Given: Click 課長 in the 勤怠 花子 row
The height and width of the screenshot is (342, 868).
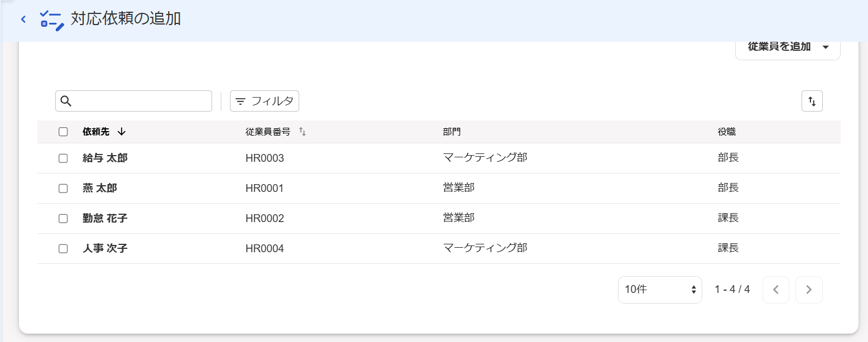Looking at the screenshot, I should pyautogui.click(x=728, y=218).
